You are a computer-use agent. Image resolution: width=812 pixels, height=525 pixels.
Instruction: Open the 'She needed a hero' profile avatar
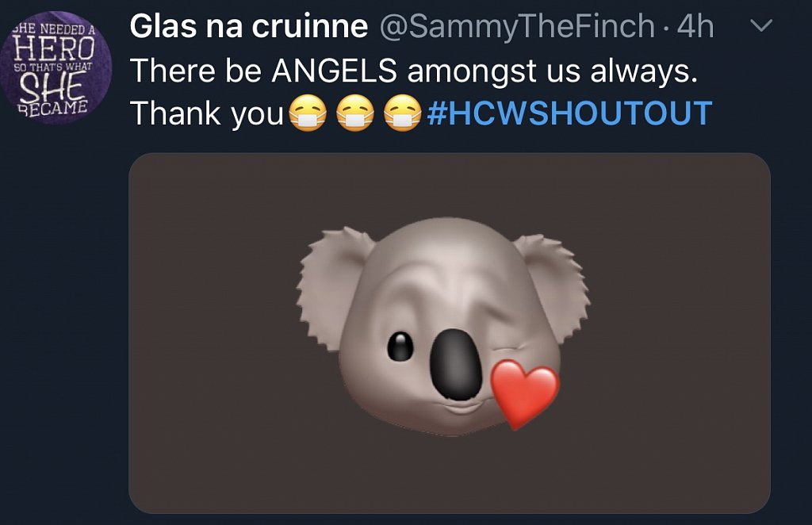55,67
